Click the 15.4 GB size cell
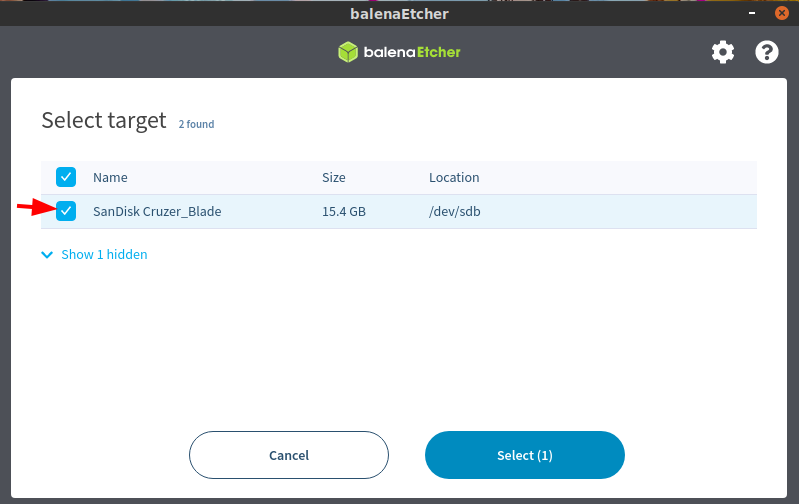799x504 pixels. [344, 211]
